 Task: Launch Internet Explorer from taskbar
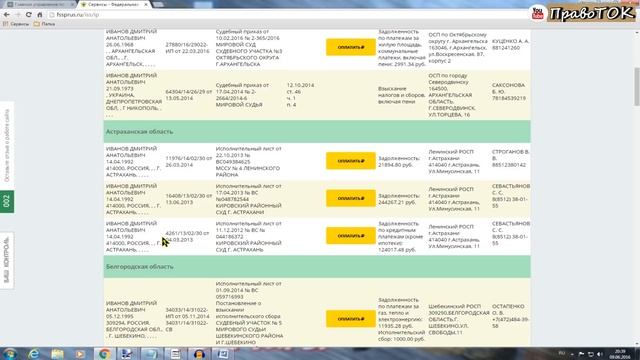click(x=34, y=354)
